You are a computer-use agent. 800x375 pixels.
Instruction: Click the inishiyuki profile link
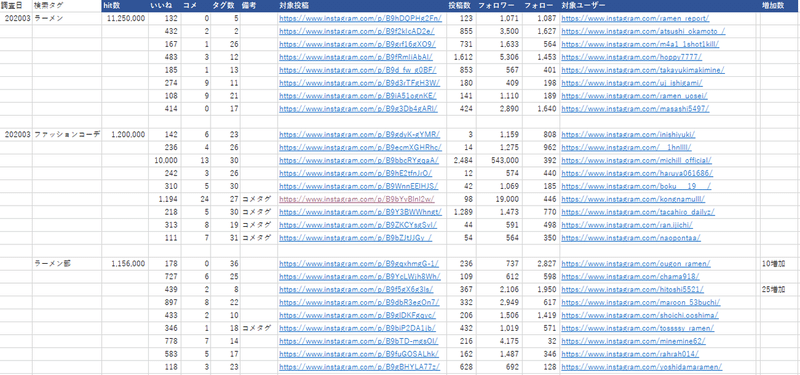pos(628,135)
